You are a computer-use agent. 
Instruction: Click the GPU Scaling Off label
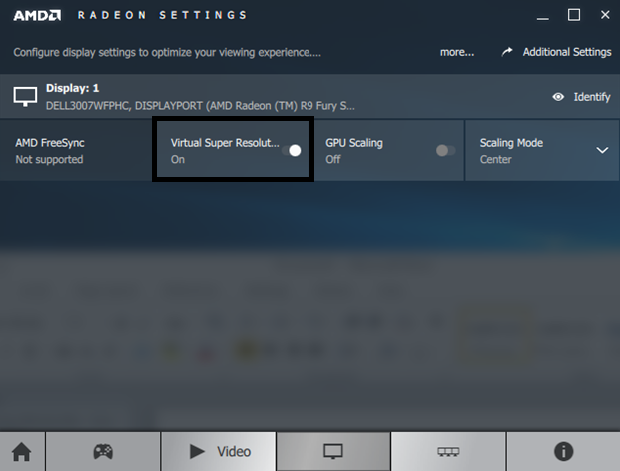tap(333, 159)
